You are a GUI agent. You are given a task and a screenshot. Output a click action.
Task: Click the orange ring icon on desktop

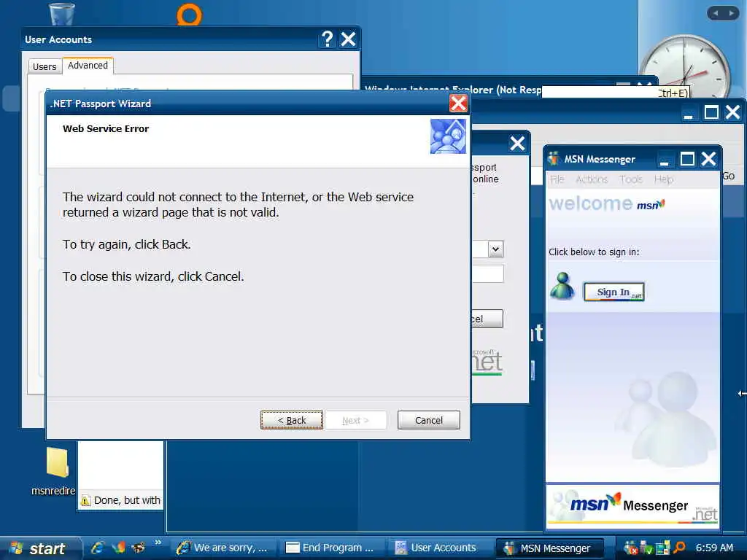(x=190, y=15)
